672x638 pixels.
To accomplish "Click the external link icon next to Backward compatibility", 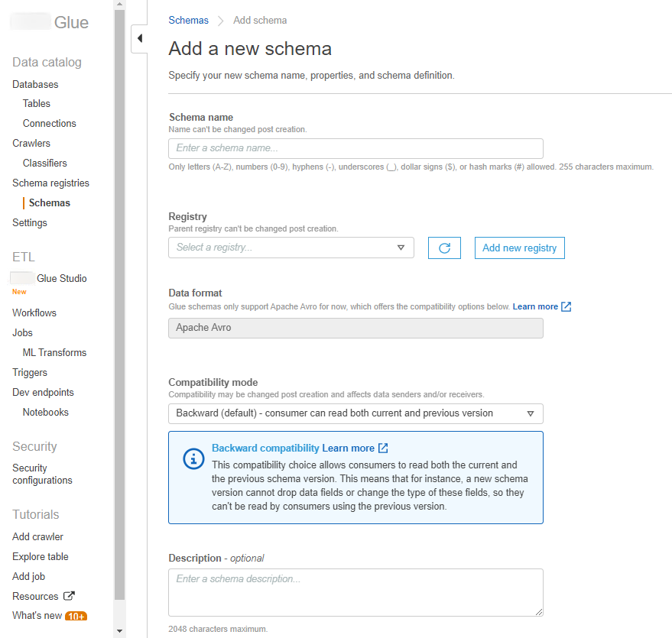I will tap(383, 448).
